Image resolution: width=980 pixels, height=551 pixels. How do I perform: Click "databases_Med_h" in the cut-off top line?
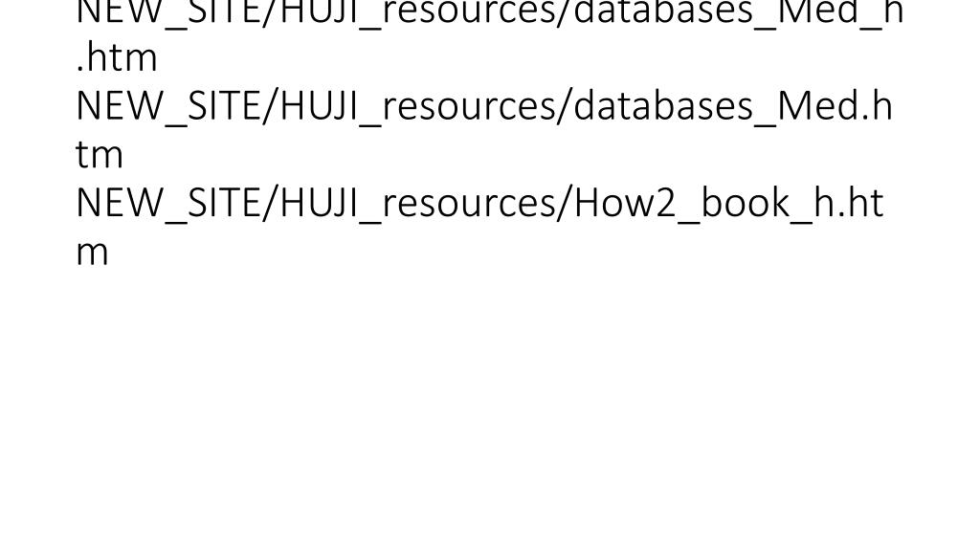point(739,12)
